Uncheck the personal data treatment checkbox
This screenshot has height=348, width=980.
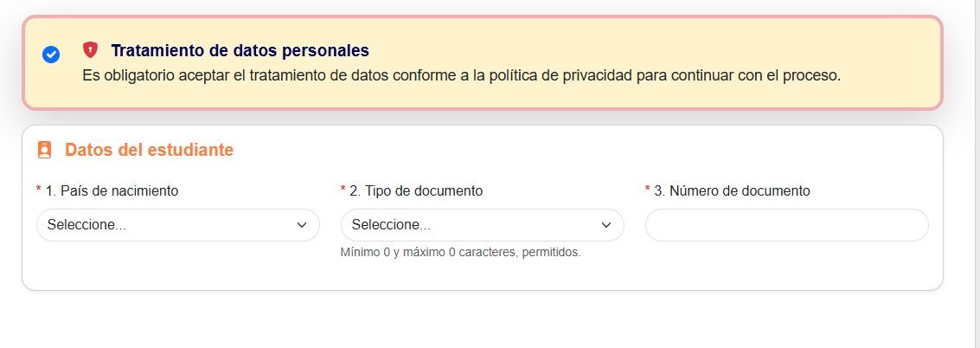[x=51, y=55]
